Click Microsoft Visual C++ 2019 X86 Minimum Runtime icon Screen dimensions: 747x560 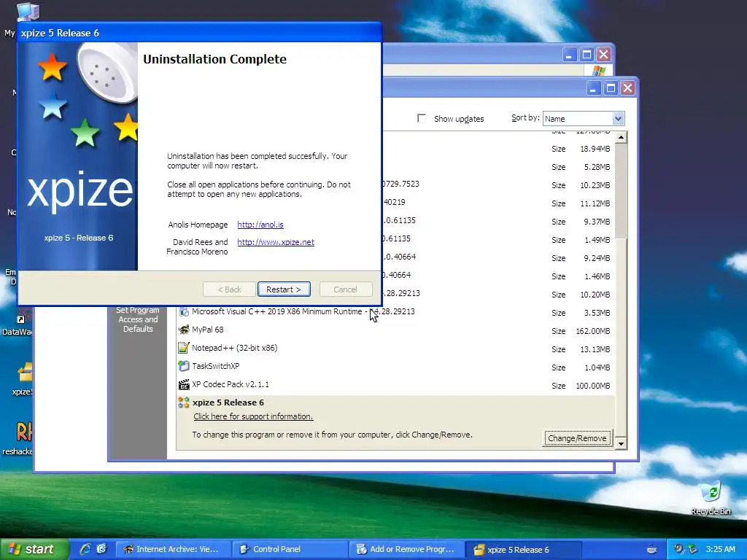pos(183,311)
